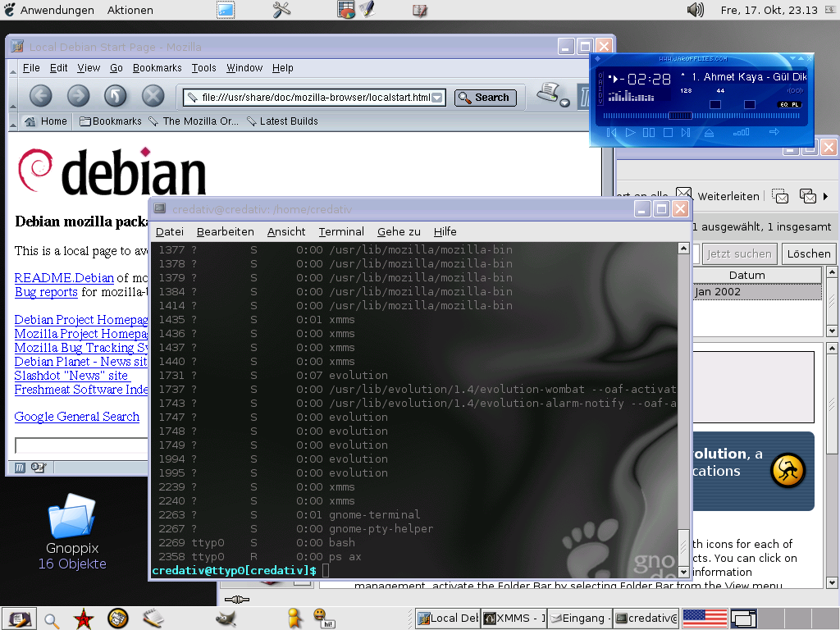This screenshot has height=630, width=840.
Task: Open the Gehe zu menu in the terminal
Action: 399,232
